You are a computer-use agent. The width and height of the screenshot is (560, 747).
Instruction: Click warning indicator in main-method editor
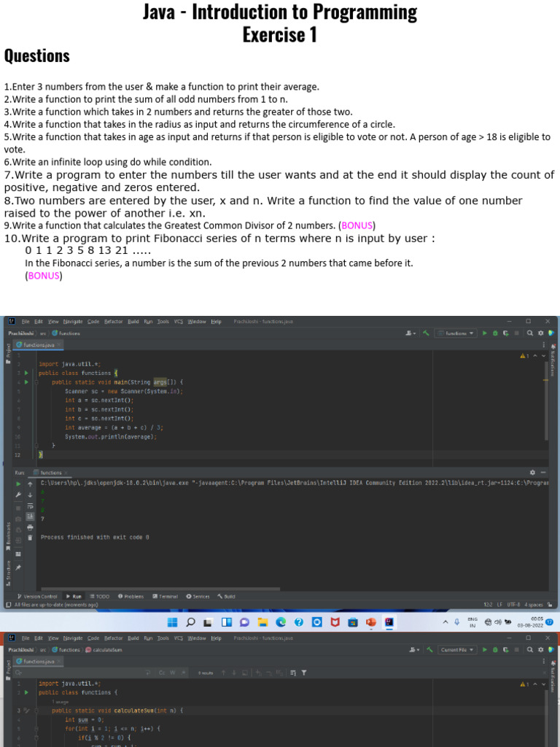point(524,355)
